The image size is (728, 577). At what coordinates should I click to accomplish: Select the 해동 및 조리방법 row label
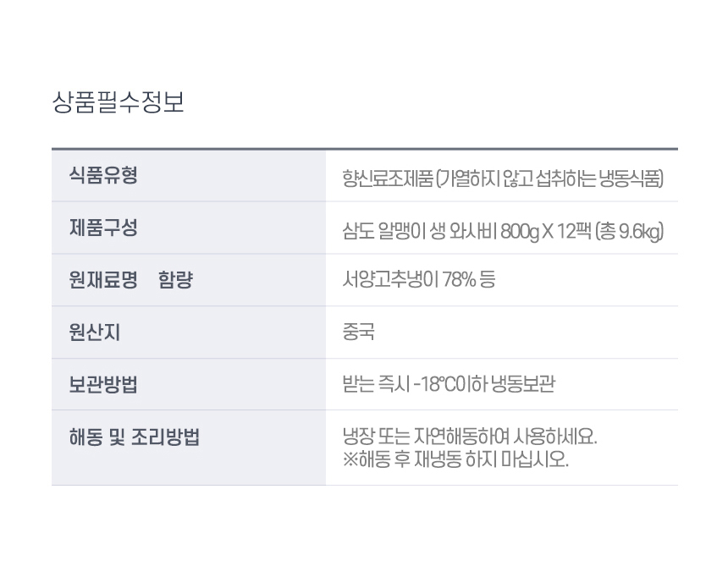(x=134, y=437)
